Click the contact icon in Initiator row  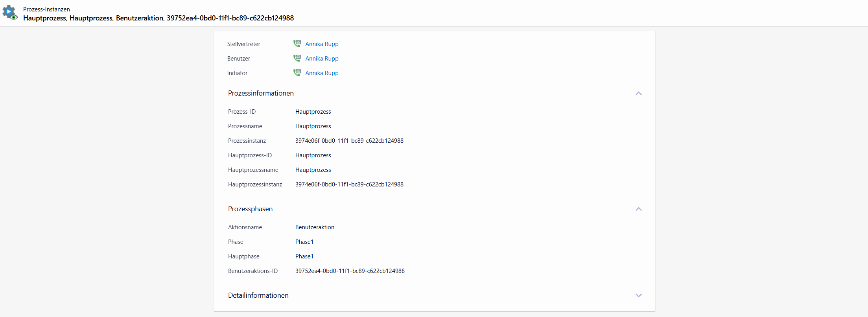(x=297, y=73)
